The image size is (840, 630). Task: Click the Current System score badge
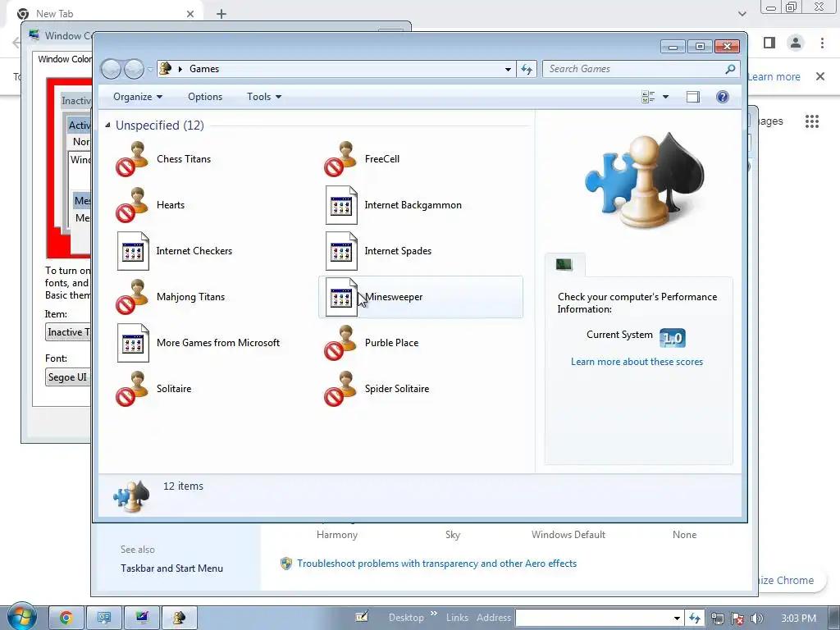pyautogui.click(x=673, y=338)
